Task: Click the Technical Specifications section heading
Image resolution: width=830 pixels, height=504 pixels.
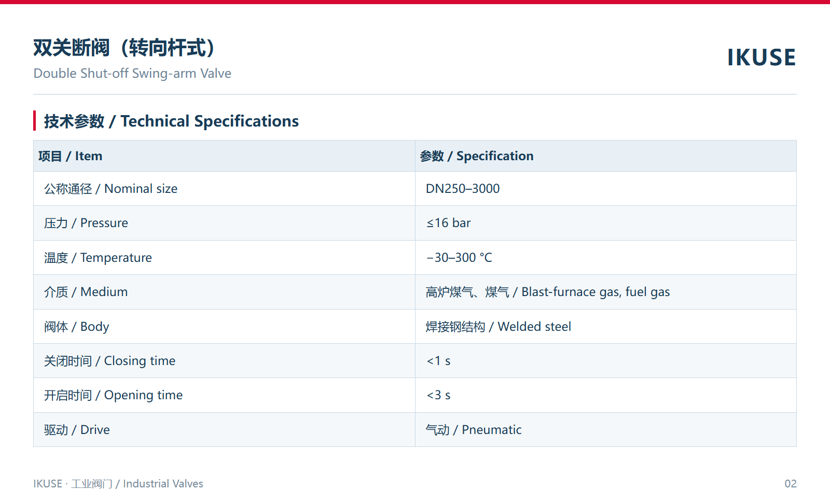Action: pos(171,121)
